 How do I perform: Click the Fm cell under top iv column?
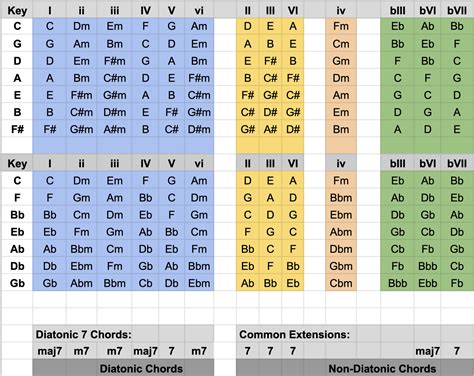tap(341, 26)
